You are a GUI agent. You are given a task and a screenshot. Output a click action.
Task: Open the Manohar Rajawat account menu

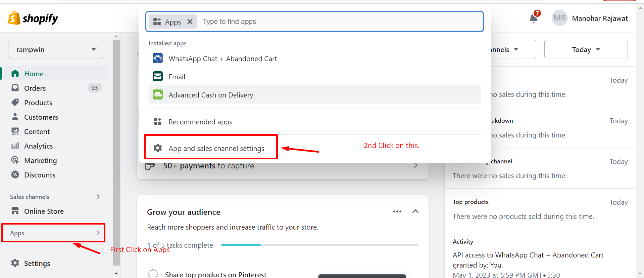click(590, 18)
